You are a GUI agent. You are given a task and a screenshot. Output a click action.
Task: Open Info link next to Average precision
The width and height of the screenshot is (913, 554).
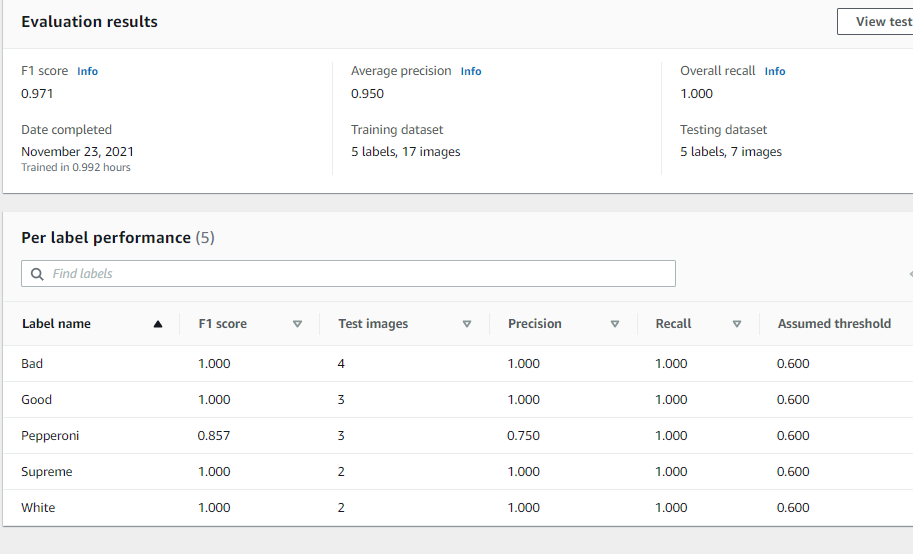(470, 71)
